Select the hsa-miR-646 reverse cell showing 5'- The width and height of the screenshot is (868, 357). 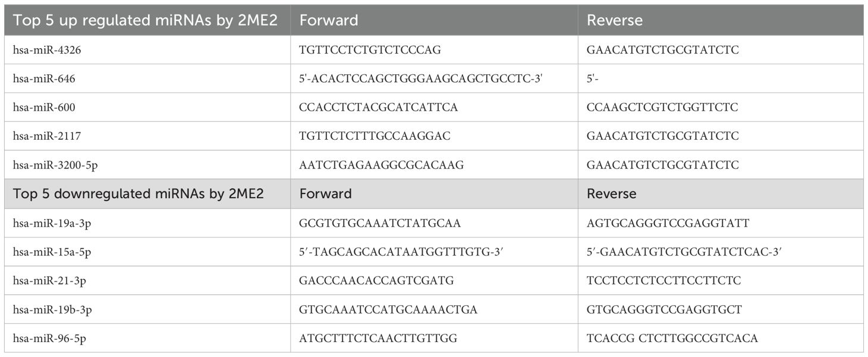coord(721,79)
